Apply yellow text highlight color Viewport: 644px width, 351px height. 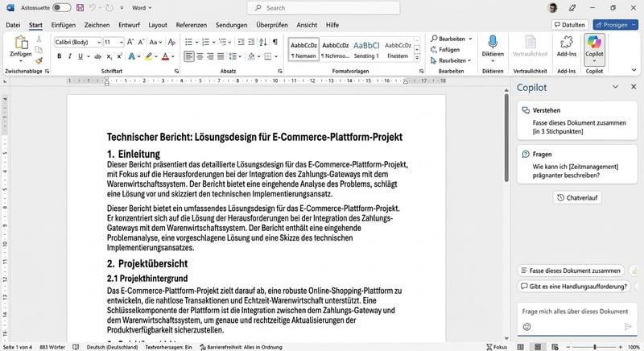pyautogui.click(x=149, y=56)
